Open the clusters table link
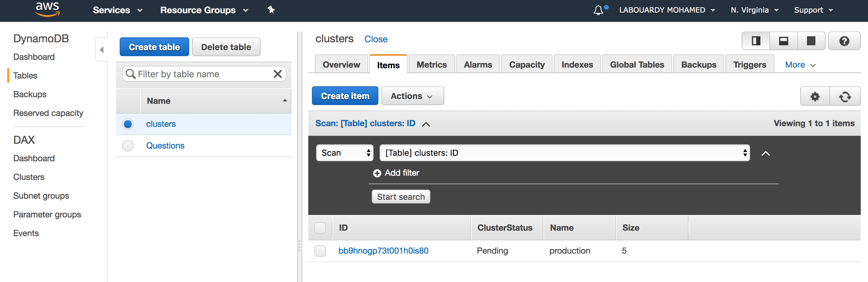The image size is (868, 282). [x=161, y=124]
